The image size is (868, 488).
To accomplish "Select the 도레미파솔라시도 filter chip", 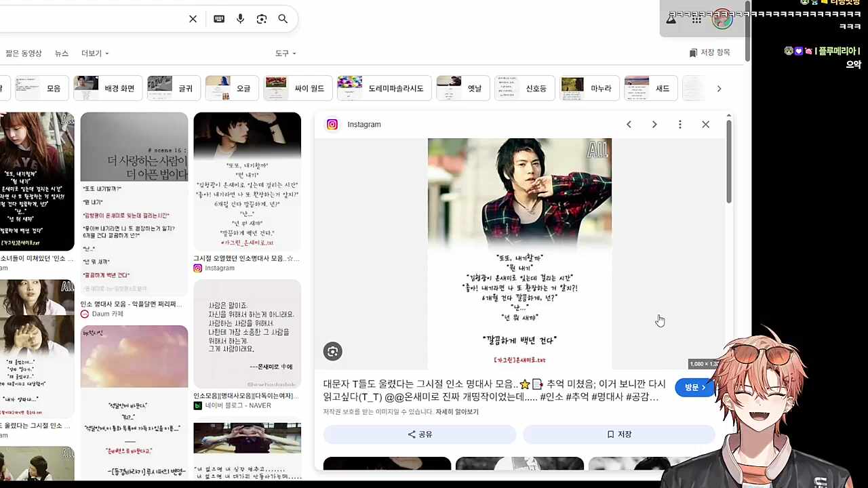I will [x=384, y=88].
